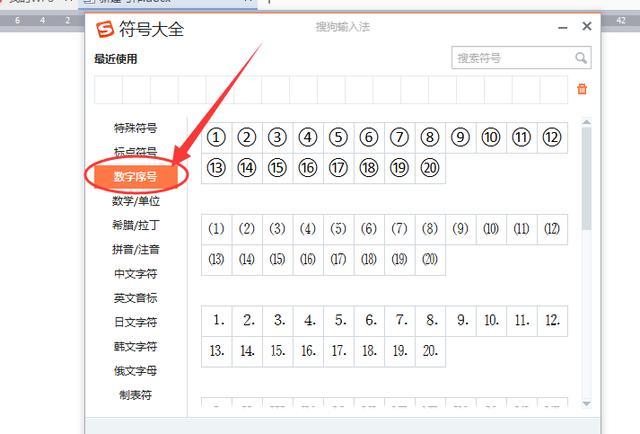Open the 俄文字母 category
Viewport: 640px width, 434px height.
[136, 371]
